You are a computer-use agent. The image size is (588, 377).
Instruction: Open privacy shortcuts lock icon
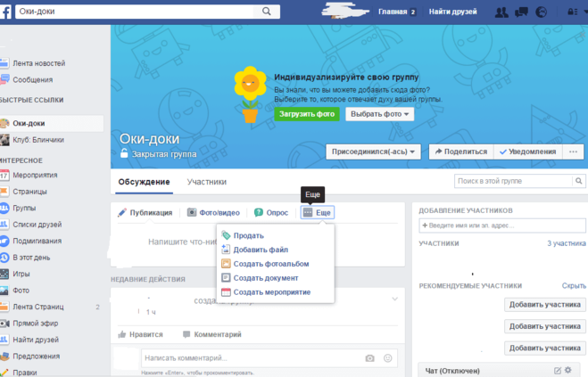pos(572,12)
